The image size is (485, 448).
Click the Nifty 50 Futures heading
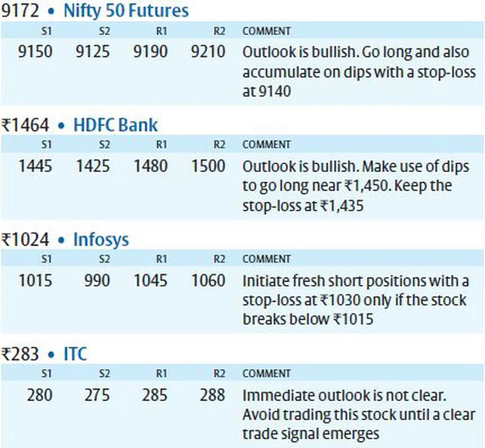tap(126, 11)
